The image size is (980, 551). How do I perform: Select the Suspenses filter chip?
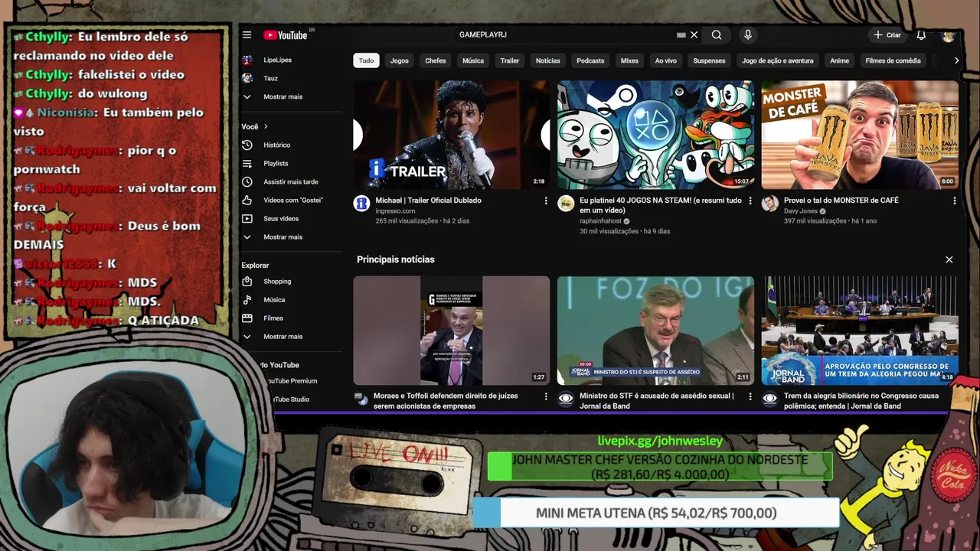(709, 60)
